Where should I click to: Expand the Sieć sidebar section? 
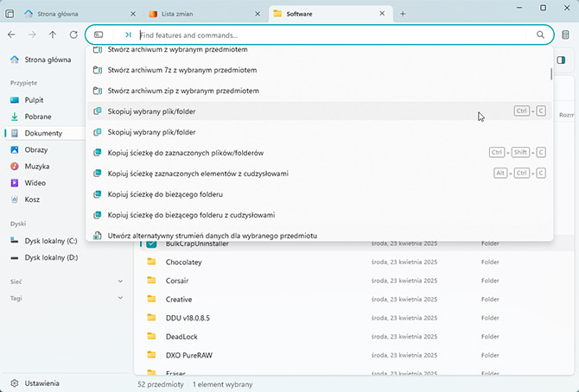coord(120,281)
